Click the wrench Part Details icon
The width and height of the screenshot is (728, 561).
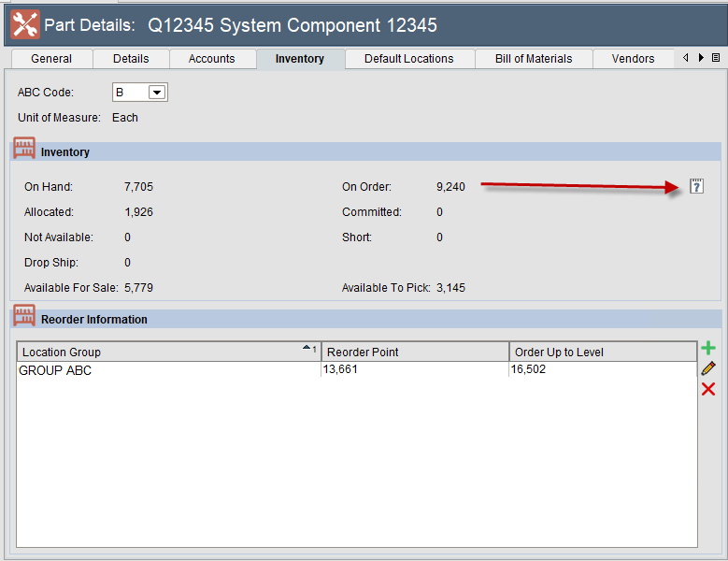[x=25, y=25]
